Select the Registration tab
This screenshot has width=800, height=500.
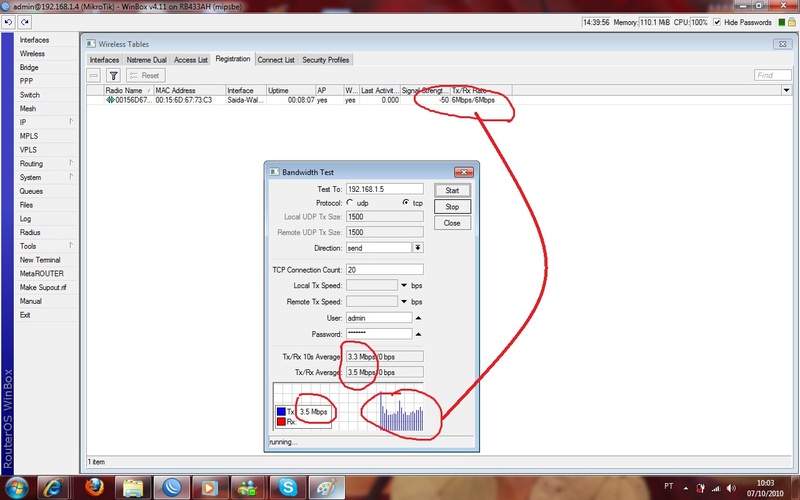[233, 59]
